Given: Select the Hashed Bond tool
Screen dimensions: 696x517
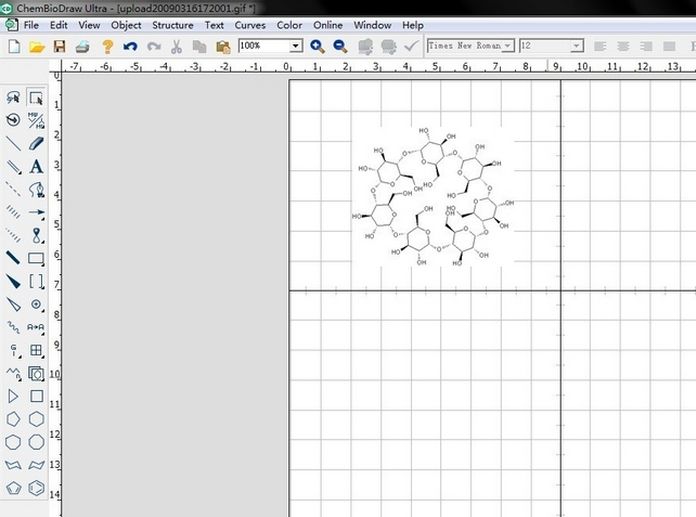Looking at the screenshot, I should 13,212.
